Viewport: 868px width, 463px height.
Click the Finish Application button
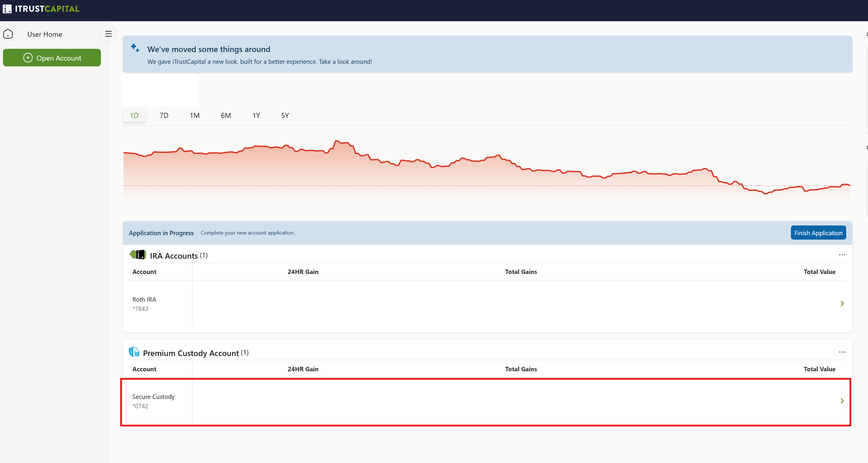click(818, 233)
